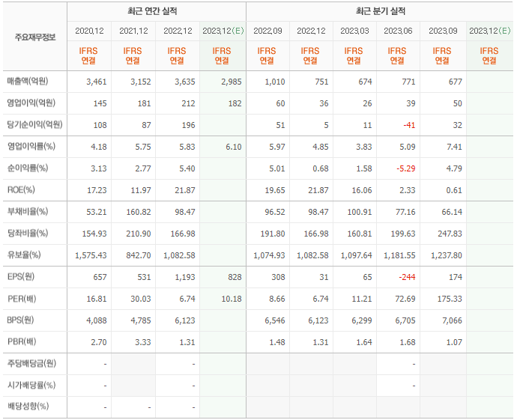
Task: Select the 순이익률(%) row label
Action: click(28, 168)
